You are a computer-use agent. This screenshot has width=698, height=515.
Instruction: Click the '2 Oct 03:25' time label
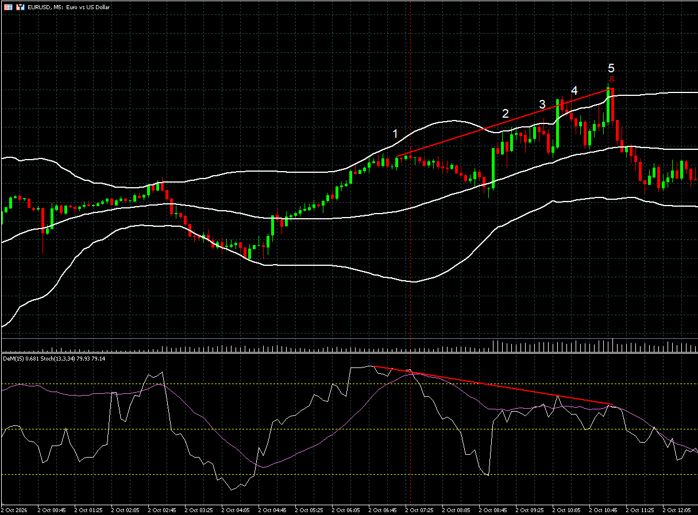tap(199, 510)
